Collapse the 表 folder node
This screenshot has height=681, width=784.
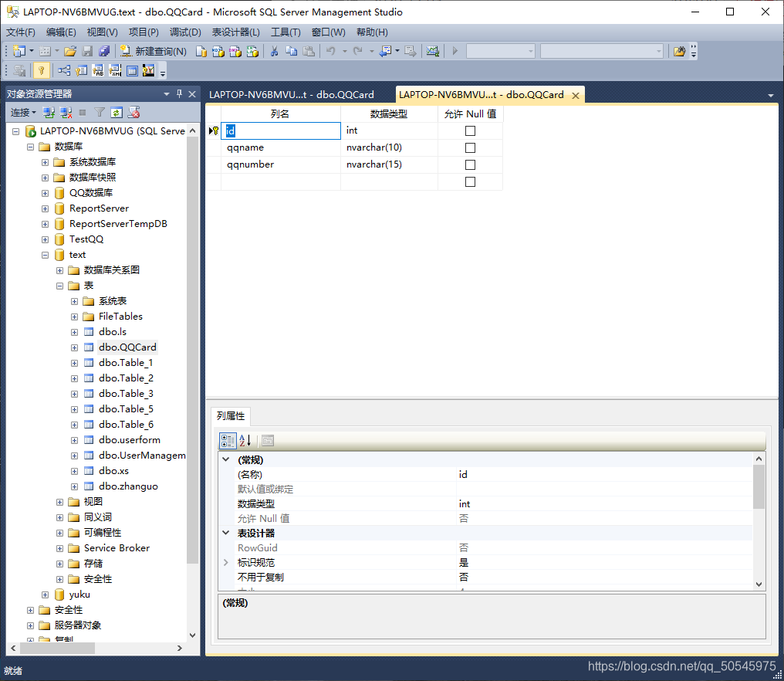coord(59,286)
